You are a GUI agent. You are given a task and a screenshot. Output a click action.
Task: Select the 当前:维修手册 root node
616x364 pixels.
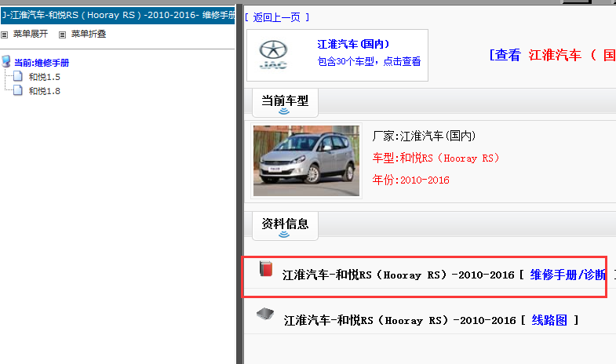[42, 63]
